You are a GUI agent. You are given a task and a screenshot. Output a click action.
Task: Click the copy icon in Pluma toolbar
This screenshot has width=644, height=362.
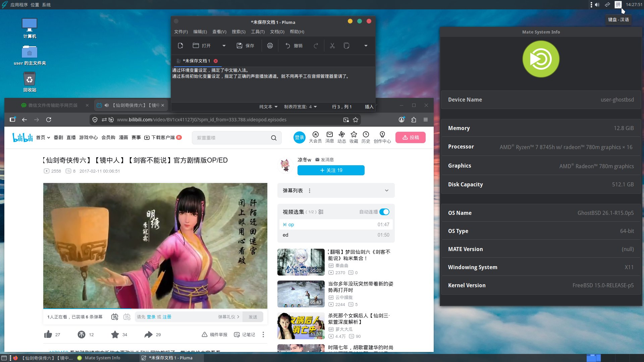click(x=346, y=46)
